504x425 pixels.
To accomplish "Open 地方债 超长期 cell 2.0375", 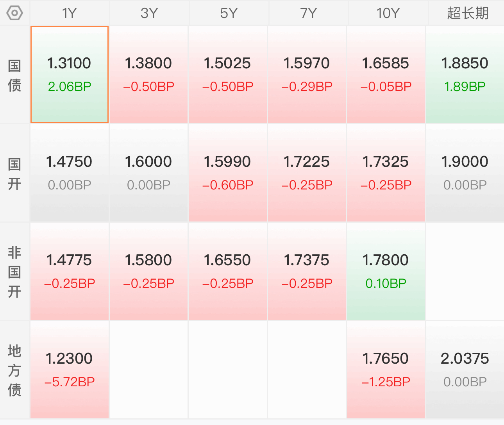I will pyautogui.click(x=465, y=370).
